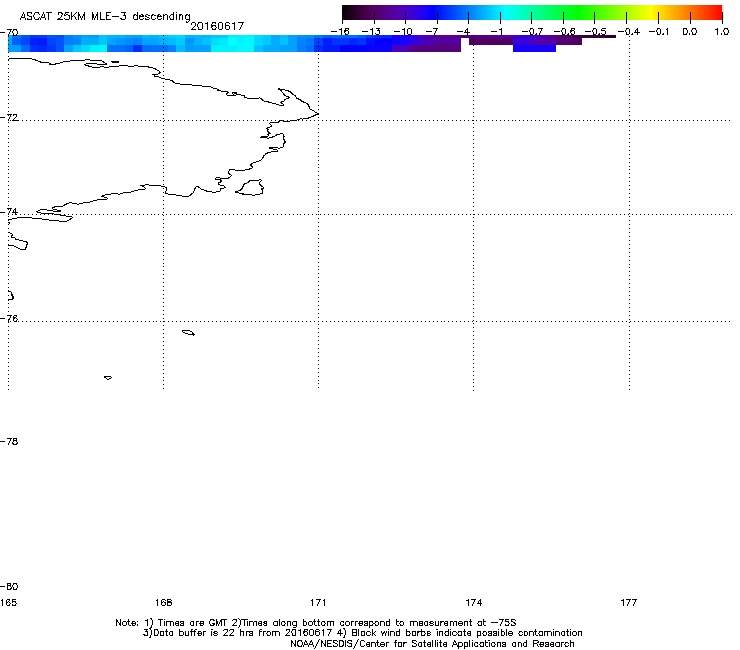Click the 174 longitude label

[x=473, y=602]
